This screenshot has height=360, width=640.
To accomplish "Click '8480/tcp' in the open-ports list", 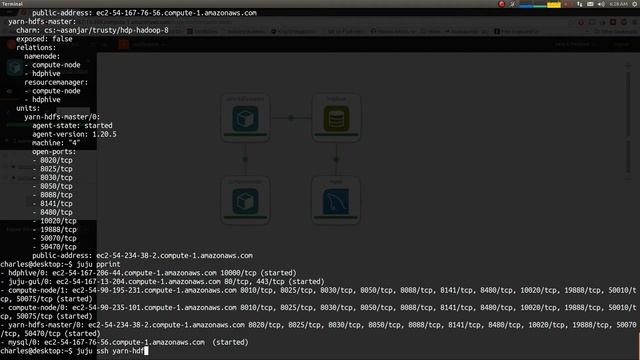I will click(56, 212).
